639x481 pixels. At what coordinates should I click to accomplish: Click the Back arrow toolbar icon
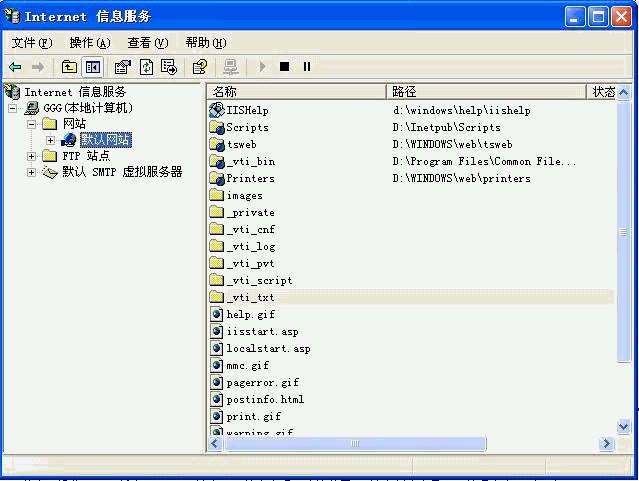[x=15, y=67]
